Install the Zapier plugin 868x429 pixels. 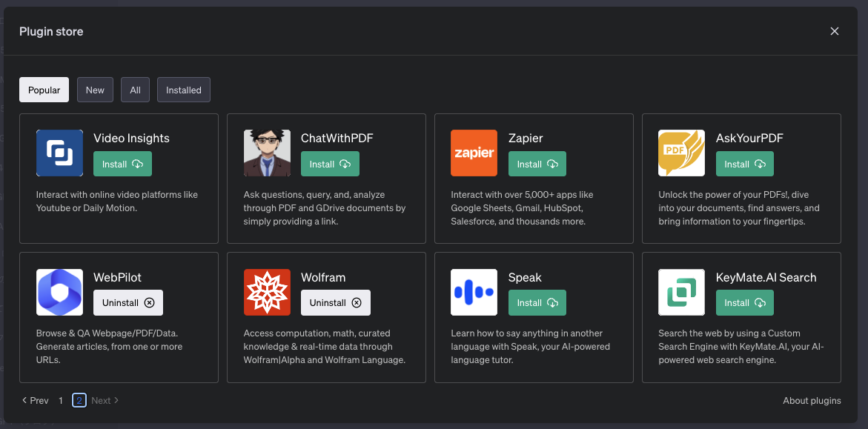[x=537, y=164]
